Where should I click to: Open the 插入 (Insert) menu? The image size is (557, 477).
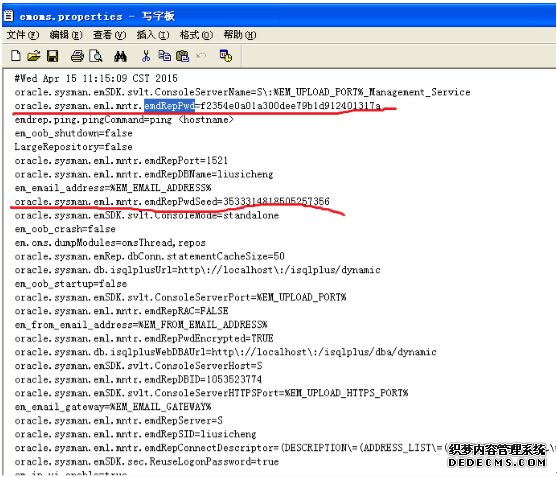(153, 35)
